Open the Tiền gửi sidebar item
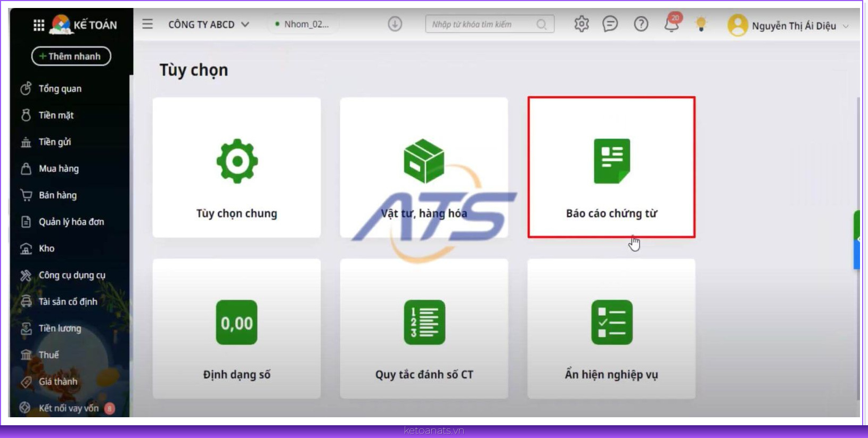 46,142
